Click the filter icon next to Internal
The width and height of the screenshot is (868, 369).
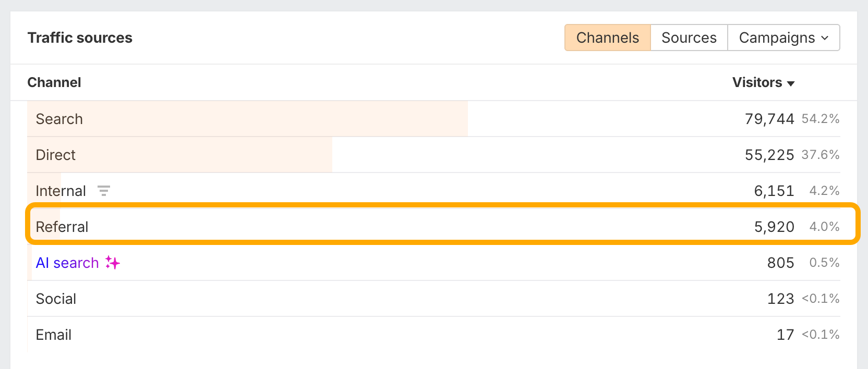point(104,191)
